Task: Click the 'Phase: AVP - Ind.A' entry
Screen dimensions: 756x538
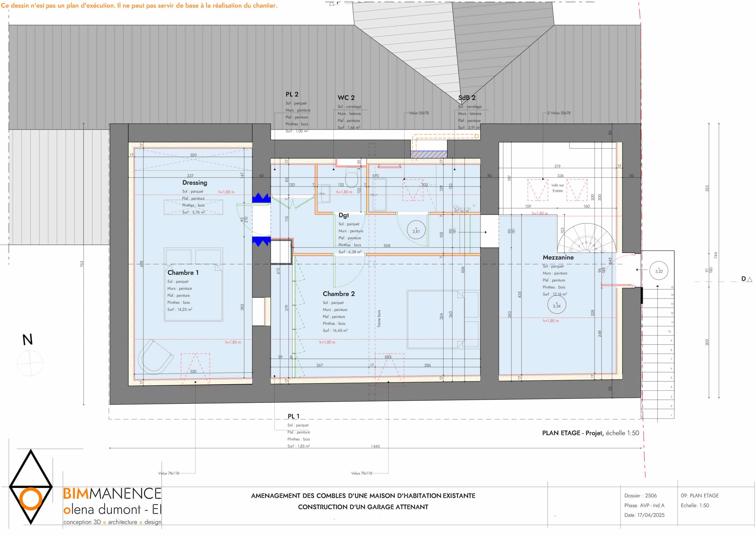Action: tap(644, 506)
